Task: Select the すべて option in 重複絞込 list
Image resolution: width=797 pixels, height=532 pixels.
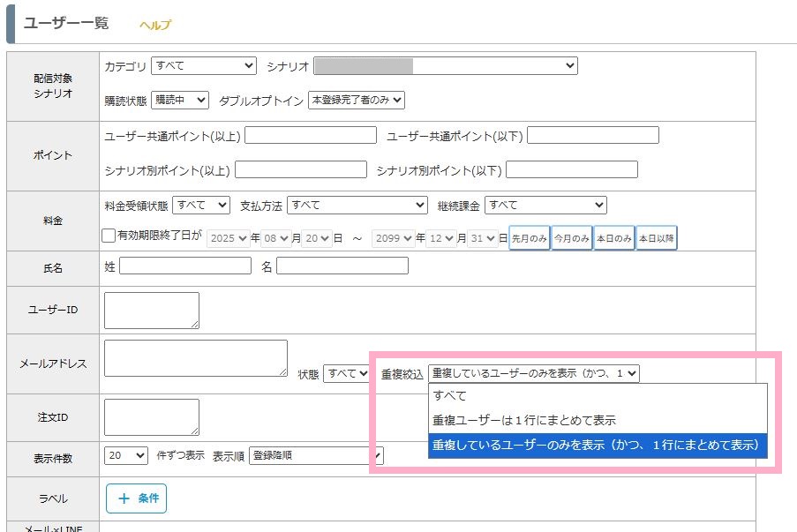Action: tap(449, 396)
